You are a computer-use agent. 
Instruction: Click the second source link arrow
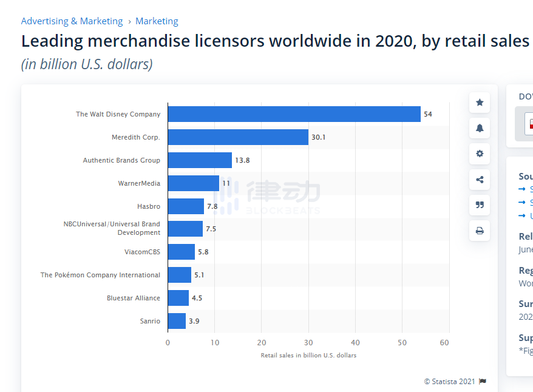click(523, 203)
